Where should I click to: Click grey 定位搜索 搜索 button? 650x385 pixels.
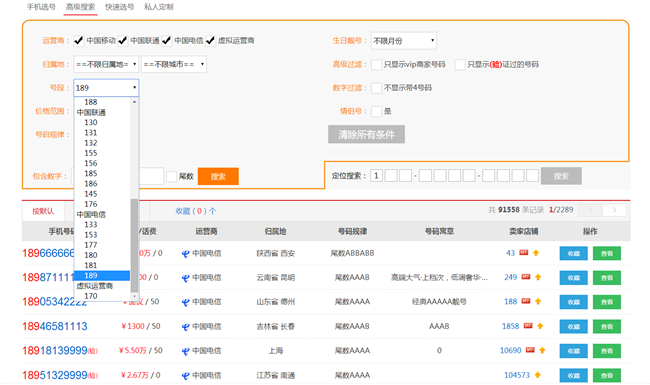pyautogui.click(x=561, y=176)
